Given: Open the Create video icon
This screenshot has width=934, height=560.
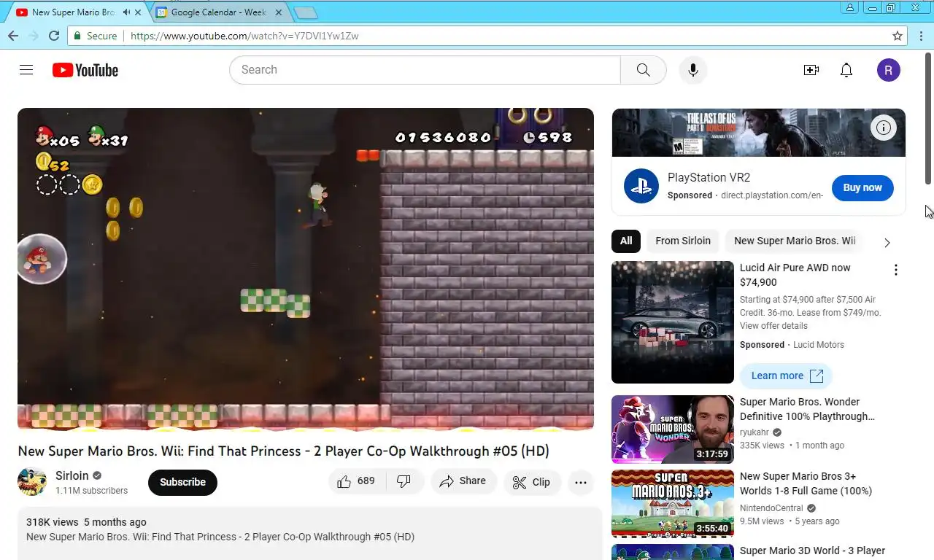Looking at the screenshot, I should [811, 70].
